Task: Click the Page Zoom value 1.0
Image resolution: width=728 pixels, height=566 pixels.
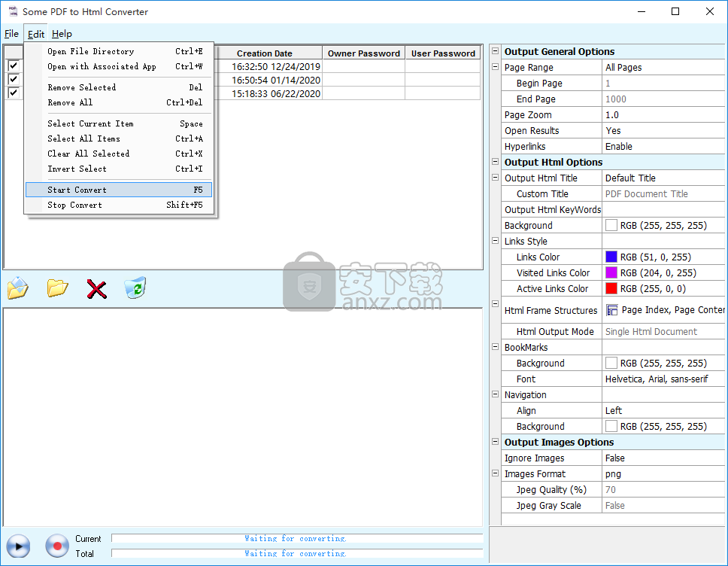Action: coord(664,114)
